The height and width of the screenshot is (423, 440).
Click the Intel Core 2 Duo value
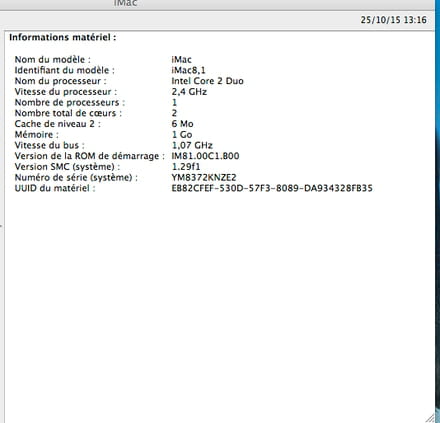(x=207, y=81)
